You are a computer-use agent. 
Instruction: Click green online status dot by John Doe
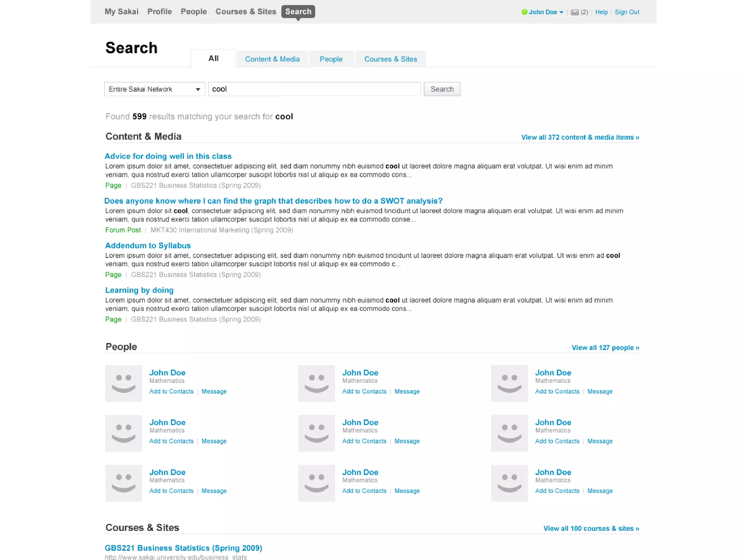tap(524, 12)
